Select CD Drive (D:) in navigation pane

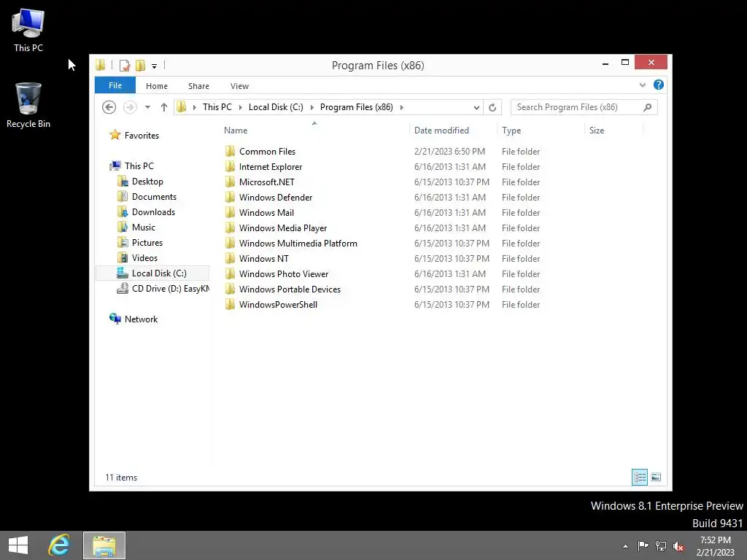coord(163,288)
